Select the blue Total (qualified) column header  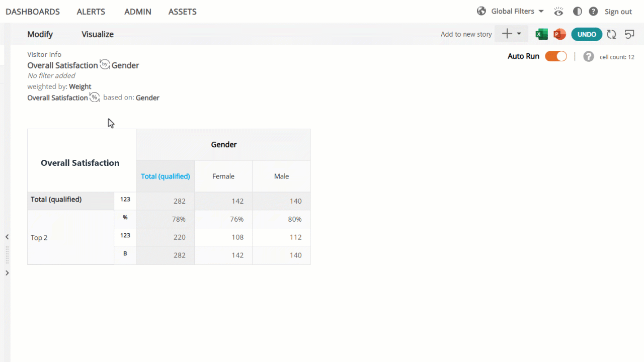point(166,176)
